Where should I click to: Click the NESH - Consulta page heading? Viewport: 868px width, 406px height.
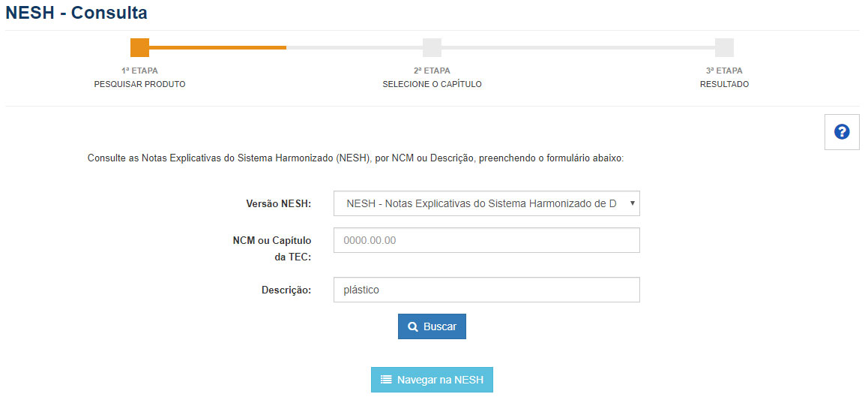point(76,13)
